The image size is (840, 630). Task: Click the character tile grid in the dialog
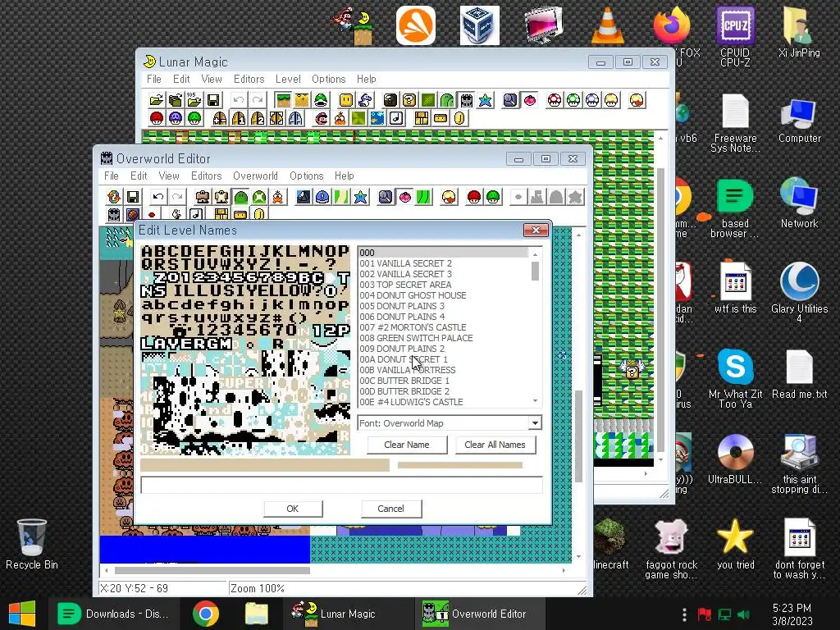coord(245,349)
